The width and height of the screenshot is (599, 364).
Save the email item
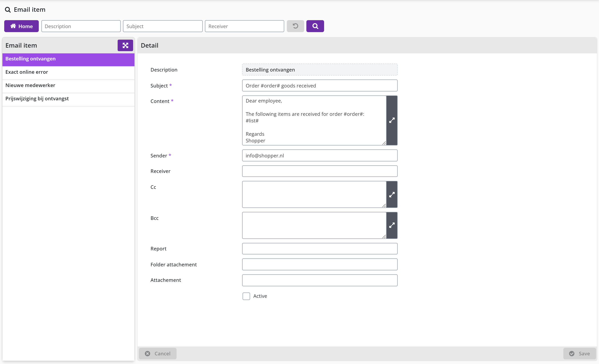pyautogui.click(x=580, y=354)
